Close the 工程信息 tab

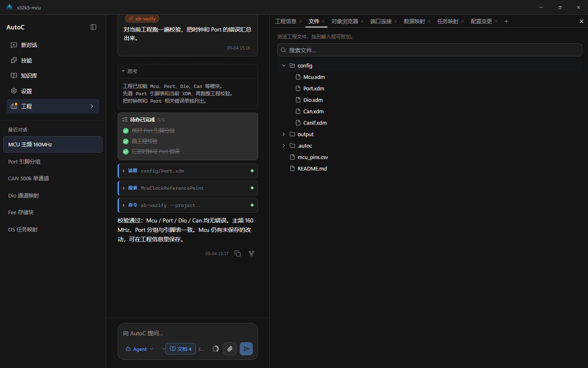tap(301, 21)
